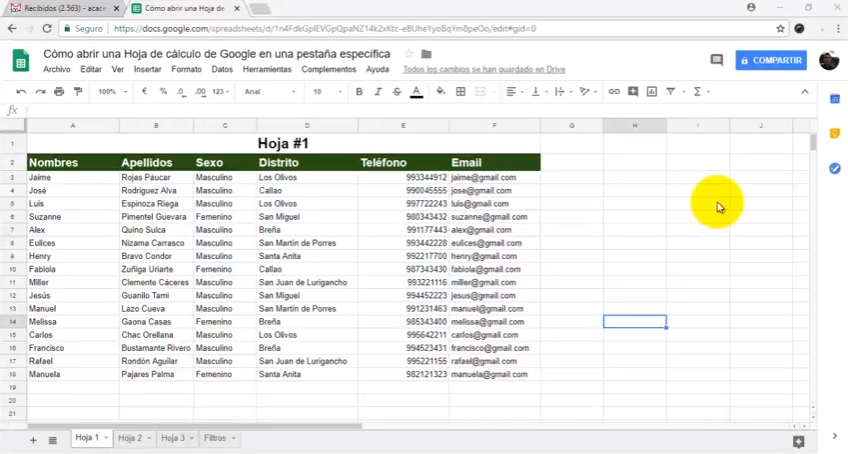Increase decimal places icon
This screenshot has width=848, height=454.
tap(200, 92)
